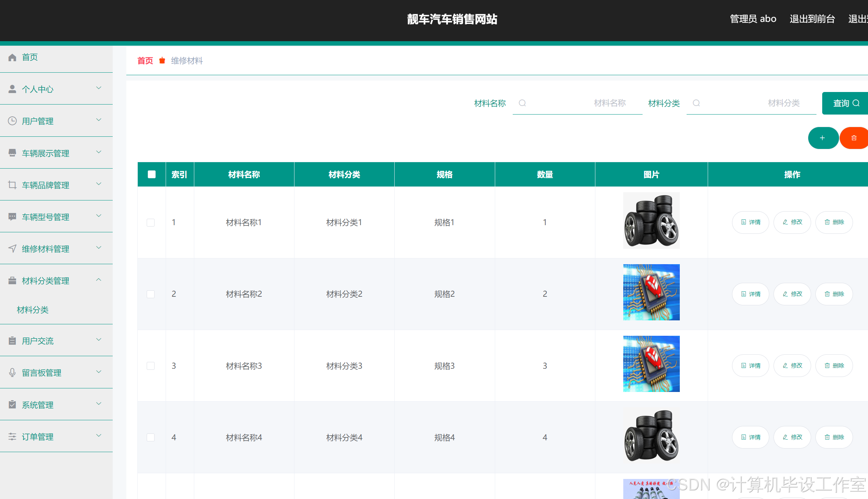The image size is (868, 499).
Task: Open the 车辆展示管理 sidebar menu
Action: pyautogui.click(x=45, y=153)
